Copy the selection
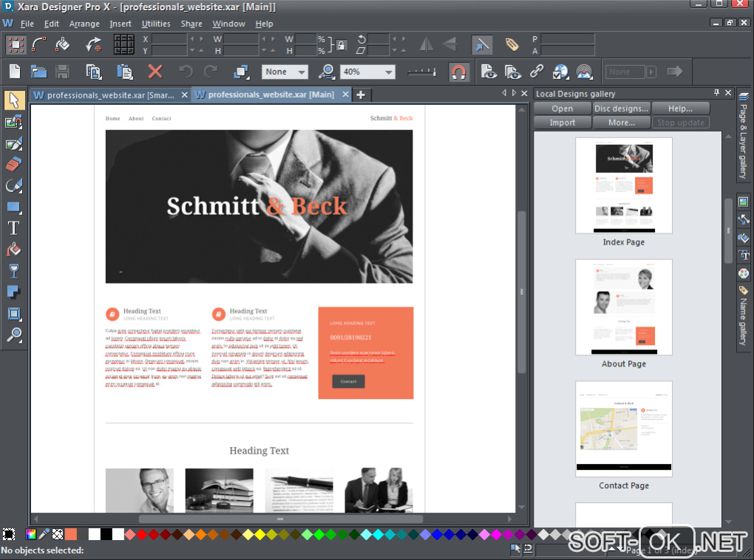Viewport: 754px width, 560px height. pyautogui.click(x=93, y=72)
